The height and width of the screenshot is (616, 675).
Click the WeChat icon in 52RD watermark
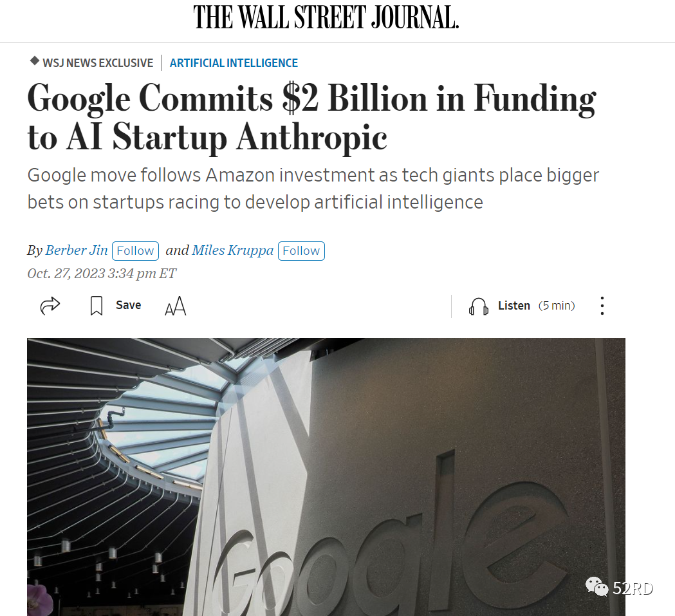pyautogui.click(x=596, y=586)
